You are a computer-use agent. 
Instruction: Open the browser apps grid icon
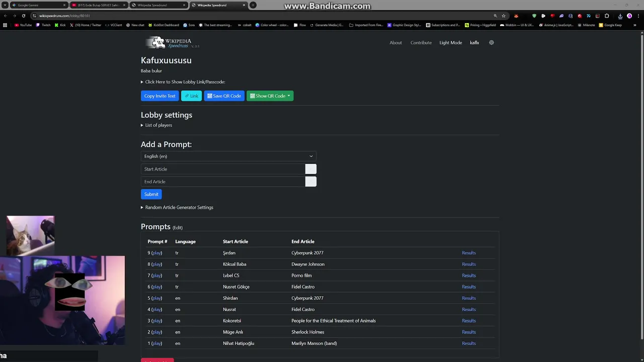click(5, 25)
